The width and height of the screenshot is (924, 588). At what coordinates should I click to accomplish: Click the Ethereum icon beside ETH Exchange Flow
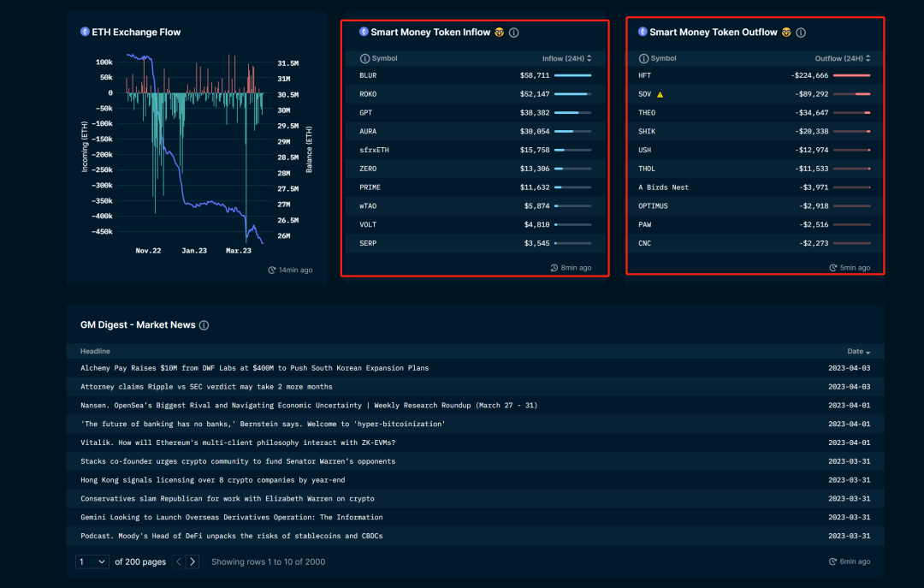85,32
